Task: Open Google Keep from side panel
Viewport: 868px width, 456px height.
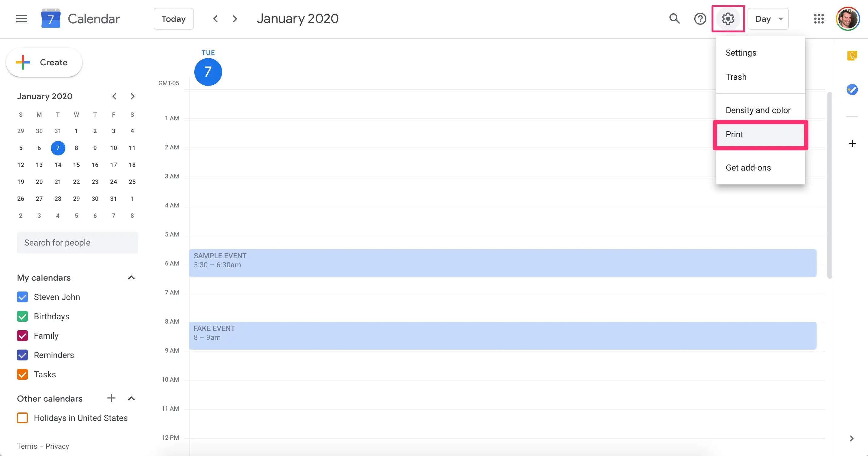Action: coord(852,56)
